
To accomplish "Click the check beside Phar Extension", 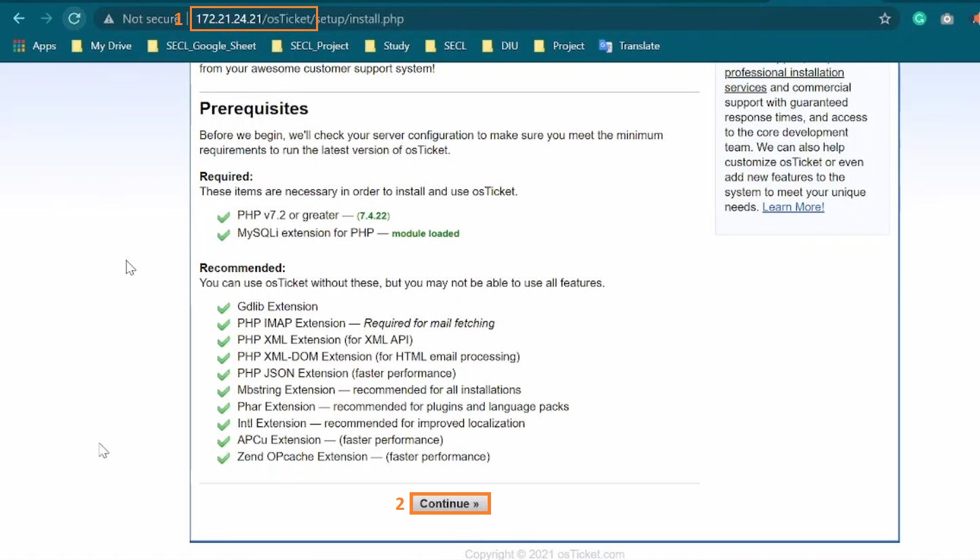I will 223,408.
